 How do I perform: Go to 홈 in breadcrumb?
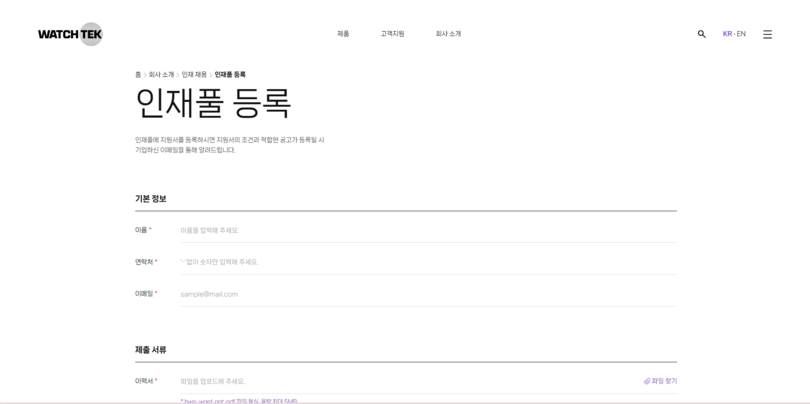138,74
